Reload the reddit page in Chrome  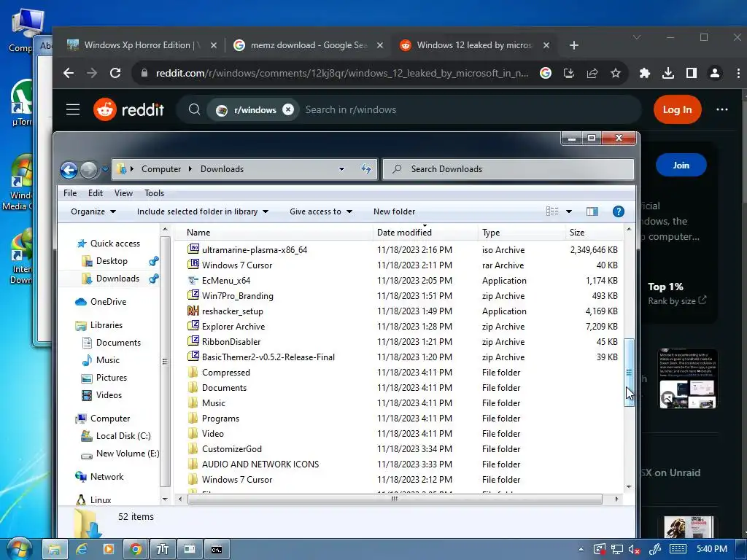(x=115, y=73)
